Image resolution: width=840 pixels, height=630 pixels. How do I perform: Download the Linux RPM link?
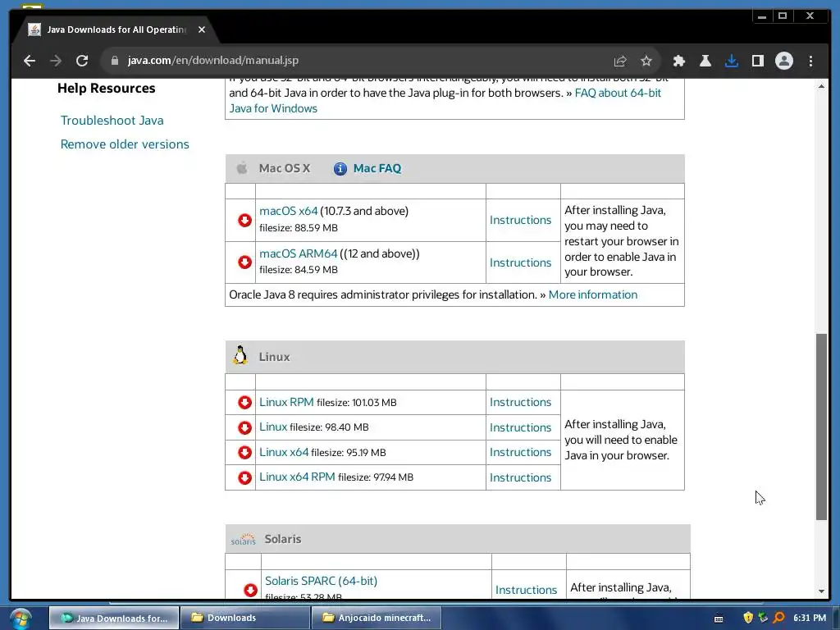286,402
